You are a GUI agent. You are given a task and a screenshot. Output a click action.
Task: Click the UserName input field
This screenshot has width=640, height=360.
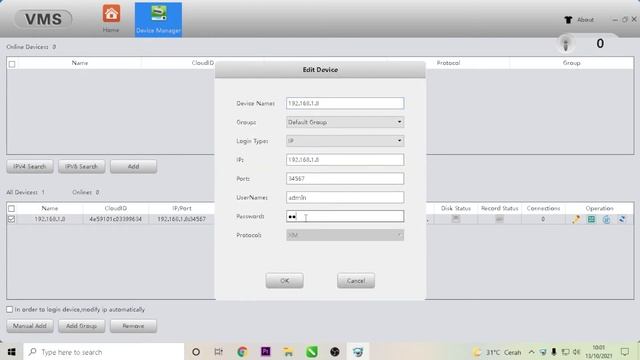345,197
